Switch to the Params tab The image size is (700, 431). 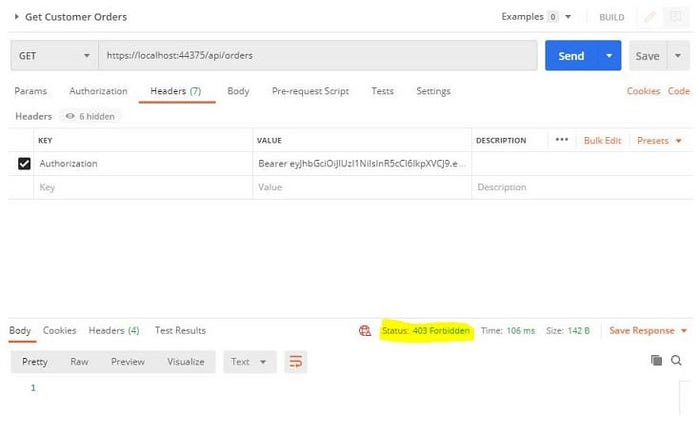tap(30, 91)
